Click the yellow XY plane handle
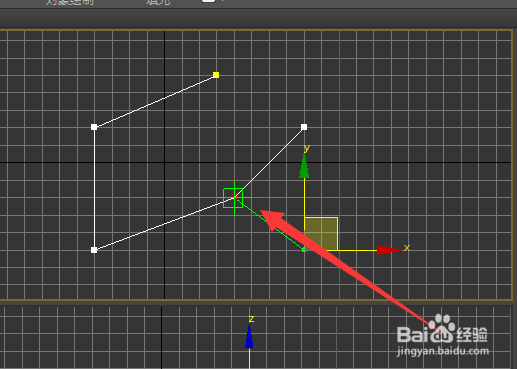517x369 pixels. (321, 234)
